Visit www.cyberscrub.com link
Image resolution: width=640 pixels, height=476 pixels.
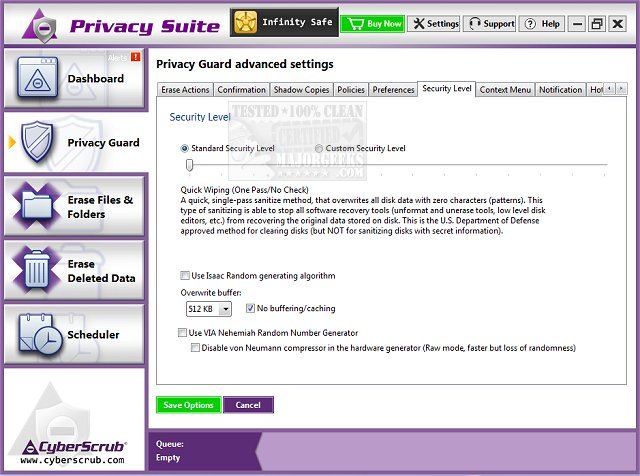tap(73, 460)
